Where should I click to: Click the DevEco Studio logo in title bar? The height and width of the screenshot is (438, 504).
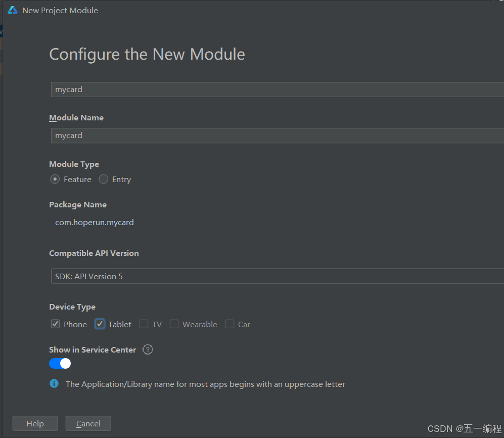pos(13,10)
